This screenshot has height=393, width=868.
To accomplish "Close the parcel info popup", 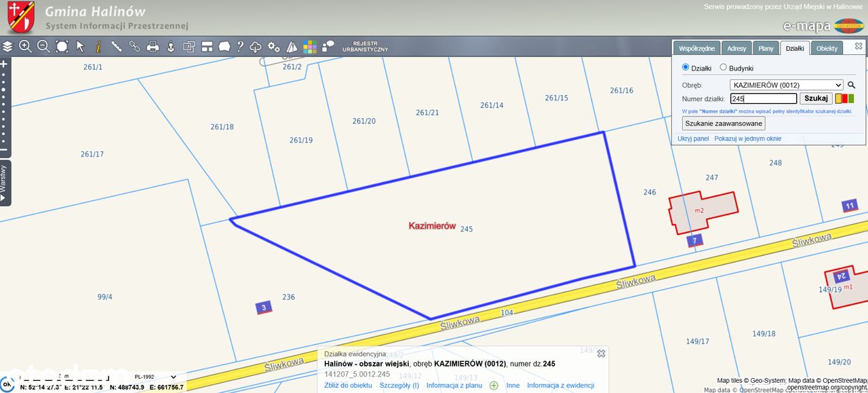I will click(601, 353).
